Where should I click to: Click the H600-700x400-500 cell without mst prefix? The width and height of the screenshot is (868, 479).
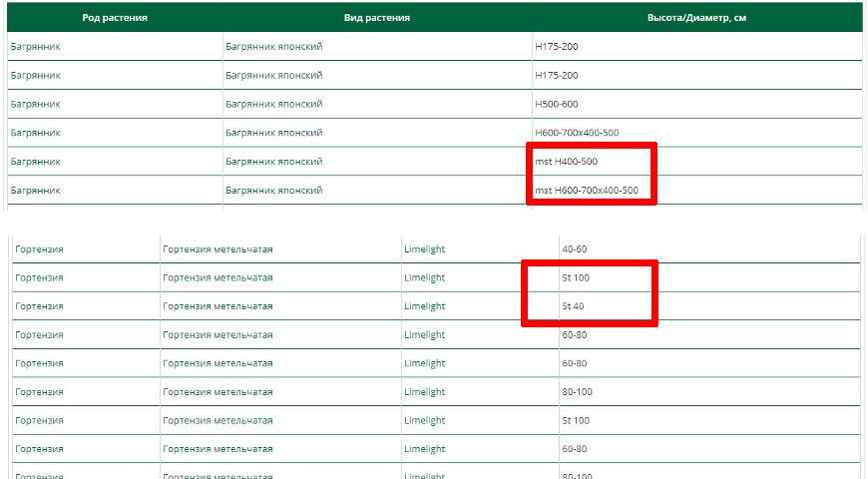(577, 133)
